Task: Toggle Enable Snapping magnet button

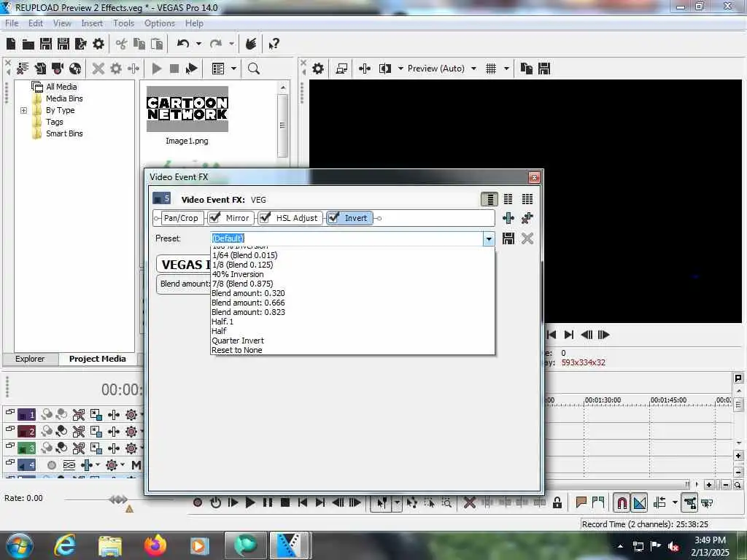Action: (622, 503)
